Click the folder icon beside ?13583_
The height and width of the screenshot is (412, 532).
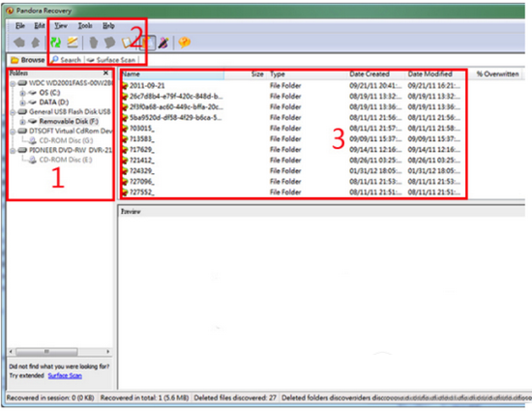pyautogui.click(x=125, y=139)
